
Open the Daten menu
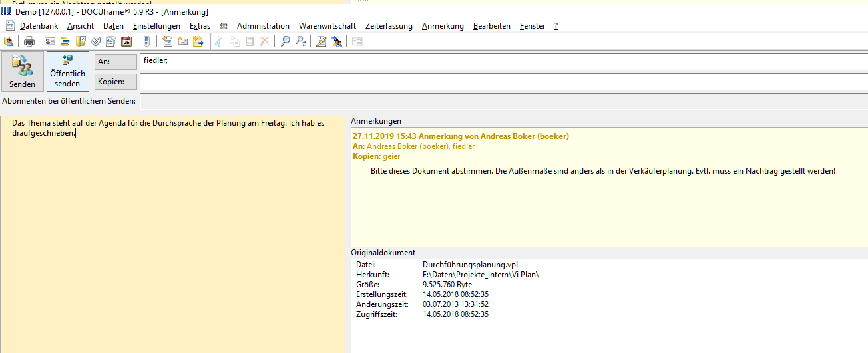(114, 26)
